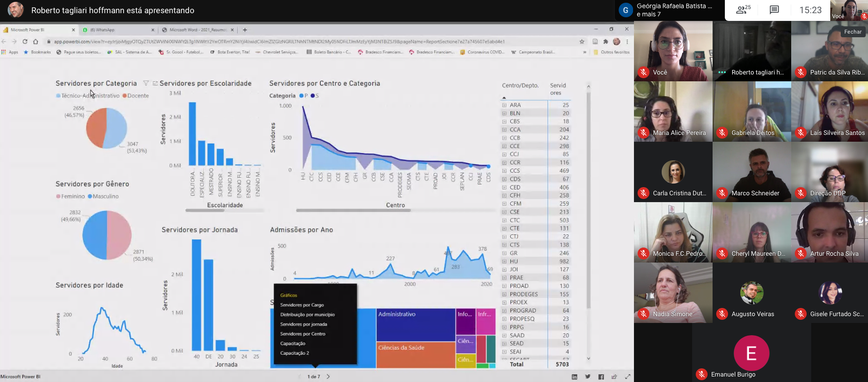The height and width of the screenshot is (382, 868).
Task: Expand the ARA row in table
Action: [x=504, y=105]
